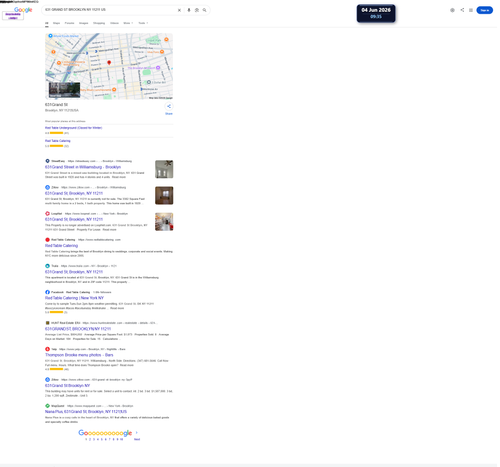Open the LoopNet result thumbnail image
This screenshot has height=467, width=500.
pos(164,222)
